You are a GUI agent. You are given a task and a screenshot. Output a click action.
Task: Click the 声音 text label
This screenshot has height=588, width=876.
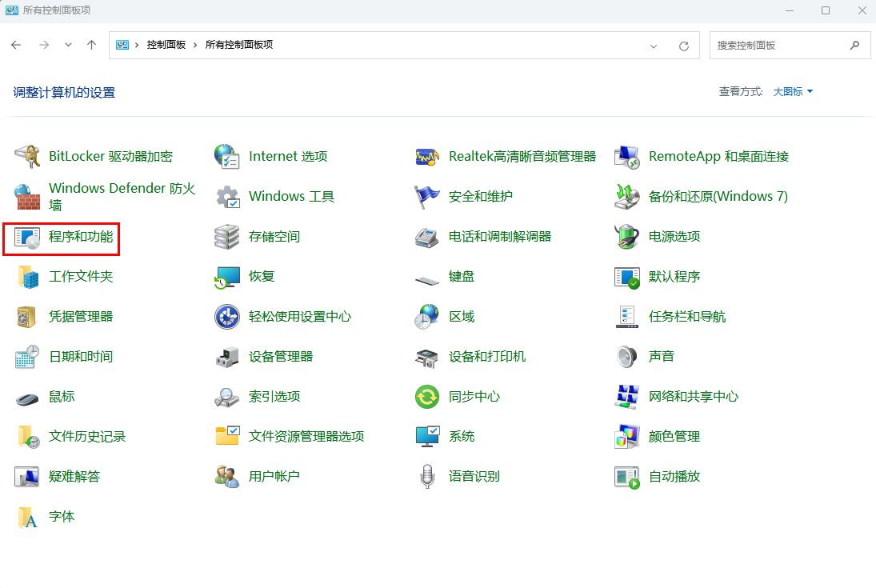pyautogui.click(x=661, y=356)
